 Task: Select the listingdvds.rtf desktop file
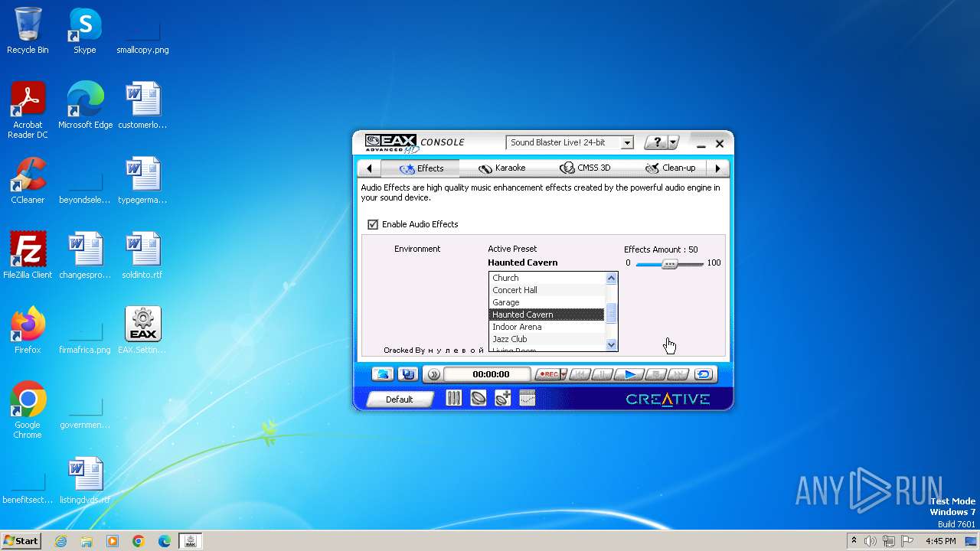[85, 481]
